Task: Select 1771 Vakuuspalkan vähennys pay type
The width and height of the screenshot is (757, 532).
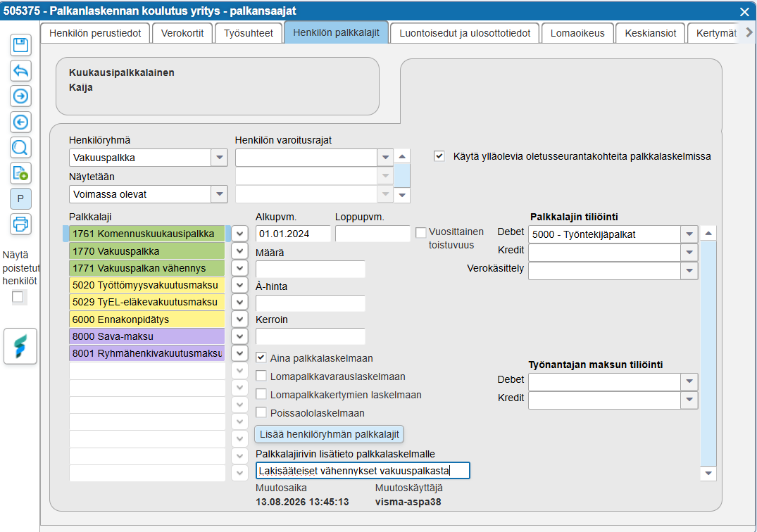Action: tap(146, 268)
